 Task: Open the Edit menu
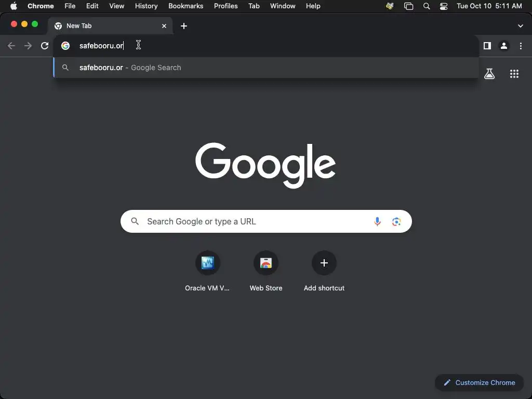[x=92, y=6]
